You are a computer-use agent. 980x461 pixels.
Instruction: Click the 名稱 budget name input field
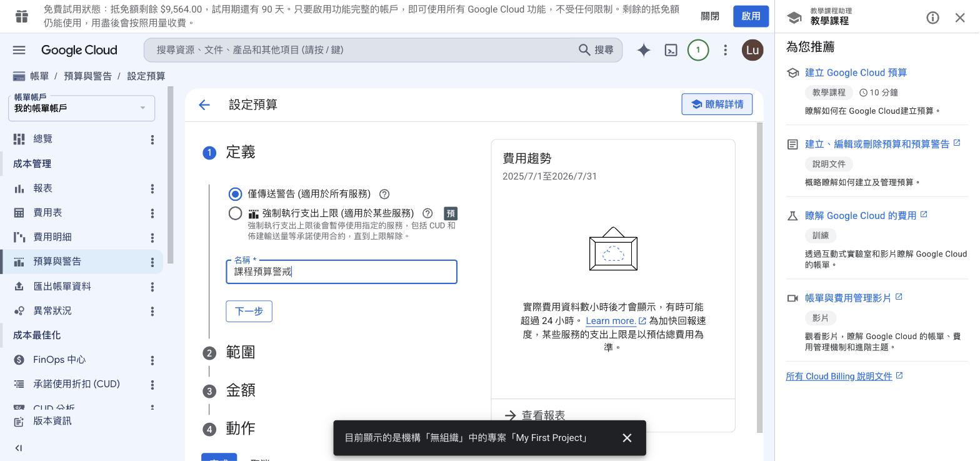coord(341,272)
